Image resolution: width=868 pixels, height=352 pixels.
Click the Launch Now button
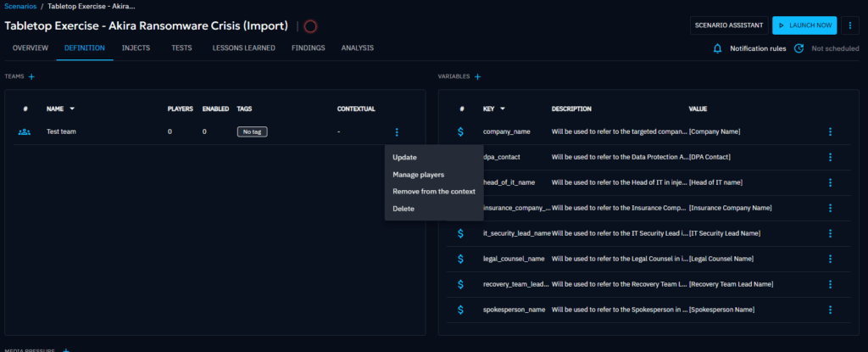[804, 26]
